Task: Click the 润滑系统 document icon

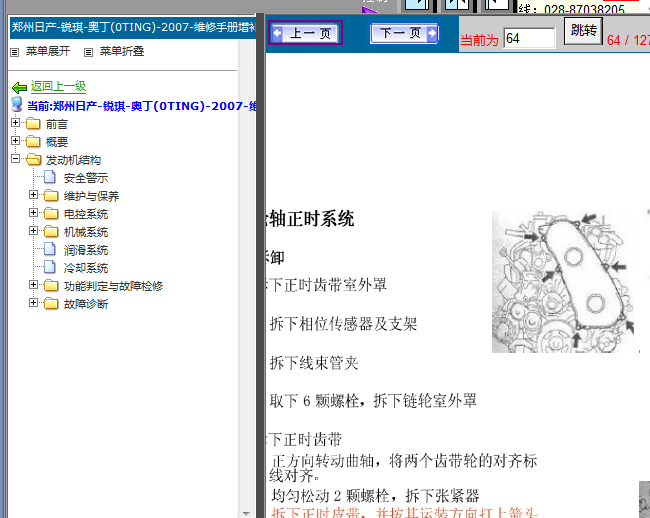Action: (50, 249)
